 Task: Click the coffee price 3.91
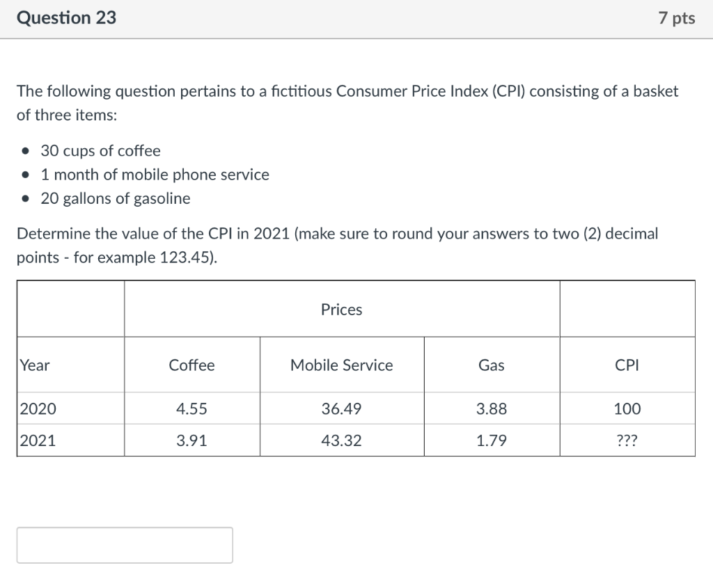pyautogui.click(x=191, y=440)
